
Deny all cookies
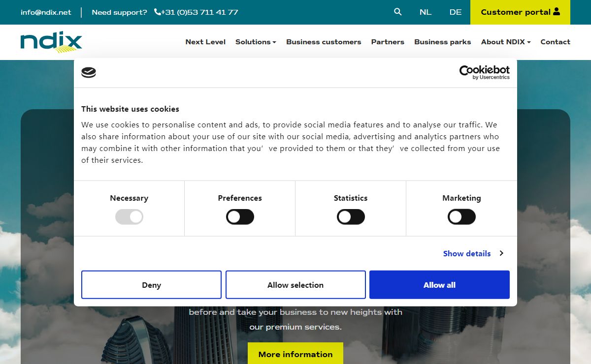pyautogui.click(x=151, y=285)
